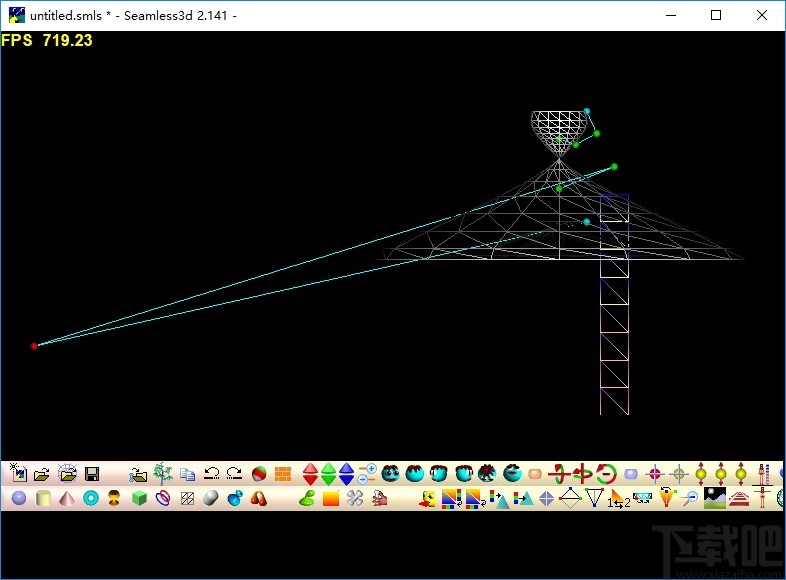This screenshot has height=580, width=786.
Task: Click the 1-to-2 swap triangle icon
Action: click(619, 499)
